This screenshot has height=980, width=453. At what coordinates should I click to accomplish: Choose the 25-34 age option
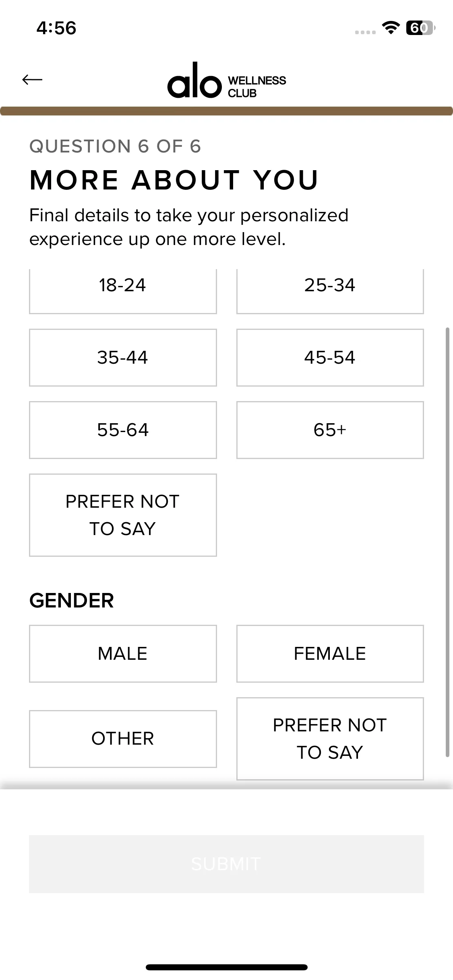click(330, 290)
